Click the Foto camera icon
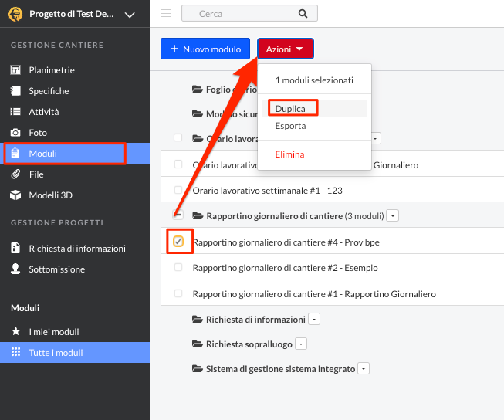 15,133
